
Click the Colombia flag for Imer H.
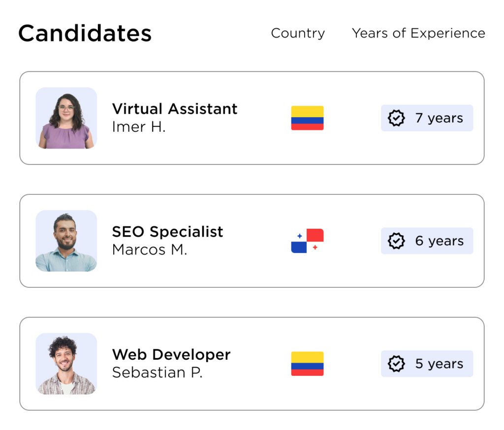(x=307, y=118)
